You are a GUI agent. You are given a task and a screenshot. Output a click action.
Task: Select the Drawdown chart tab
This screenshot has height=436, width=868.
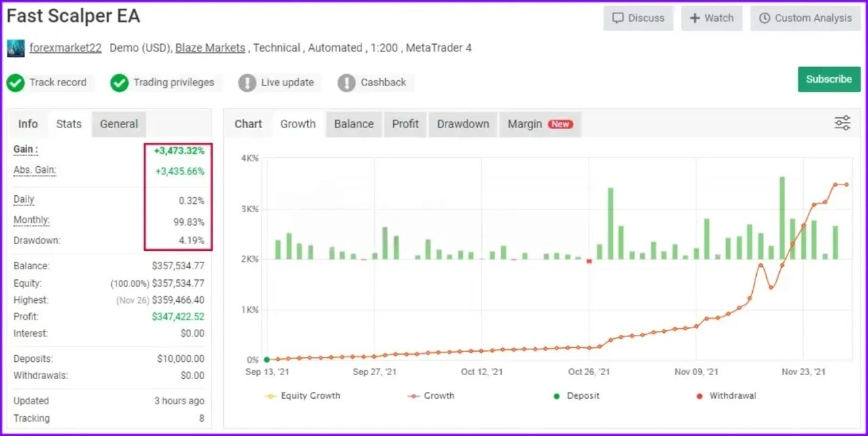click(x=462, y=124)
